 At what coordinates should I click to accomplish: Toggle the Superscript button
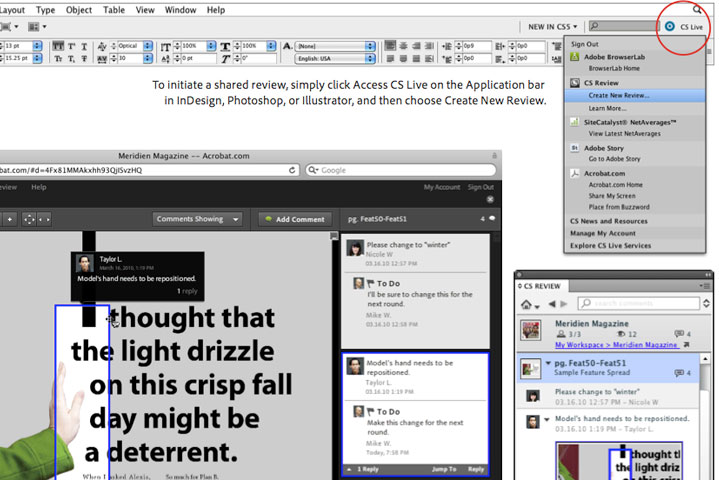click(72, 46)
